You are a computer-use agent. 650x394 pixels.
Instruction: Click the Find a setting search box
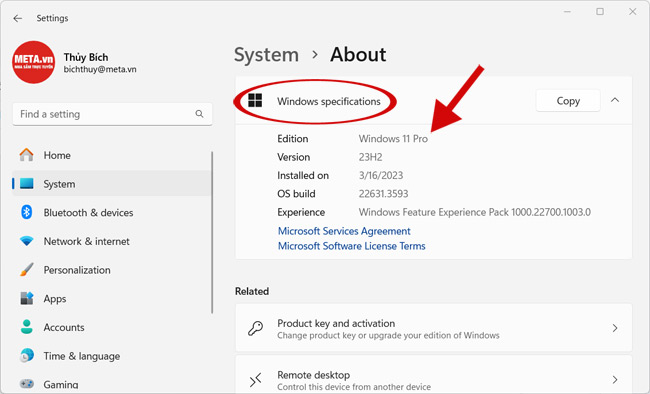coord(112,114)
